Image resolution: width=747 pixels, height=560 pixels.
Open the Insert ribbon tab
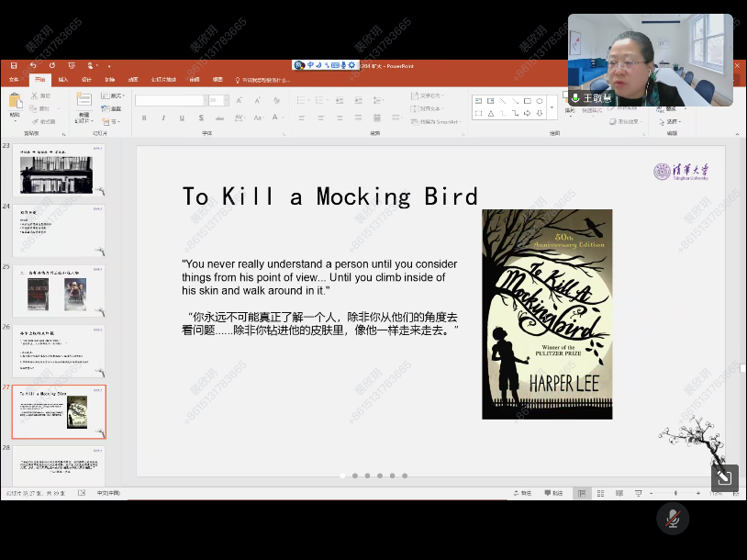click(x=63, y=80)
